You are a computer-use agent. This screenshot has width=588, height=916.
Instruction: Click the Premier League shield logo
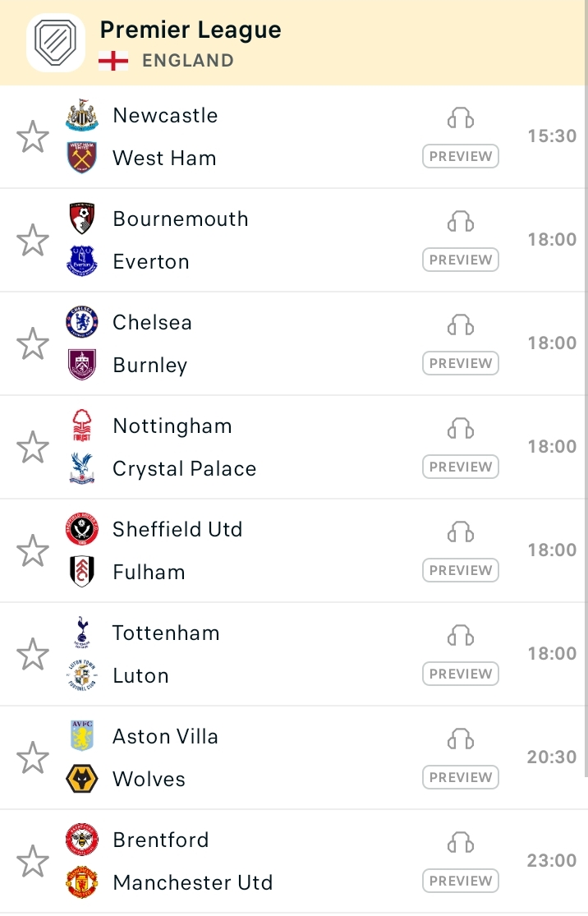pyautogui.click(x=56, y=43)
